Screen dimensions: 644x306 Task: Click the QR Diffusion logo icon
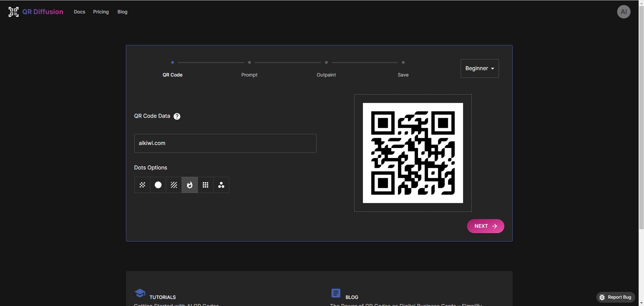(x=13, y=12)
